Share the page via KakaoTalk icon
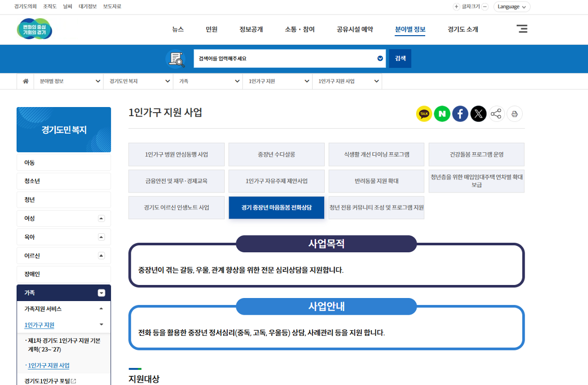Viewport: 588px width, 385px height. click(424, 114)
